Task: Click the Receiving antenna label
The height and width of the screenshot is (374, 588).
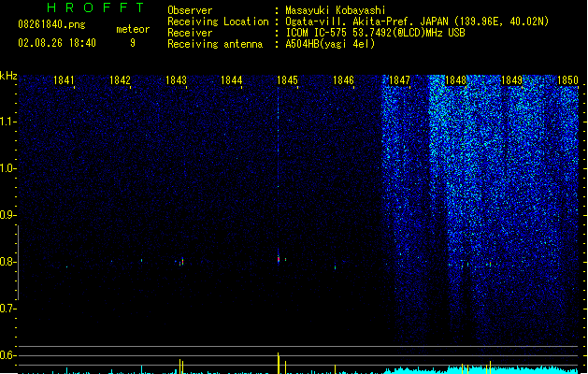Action: pyautogui.click(x=215, y=44)
